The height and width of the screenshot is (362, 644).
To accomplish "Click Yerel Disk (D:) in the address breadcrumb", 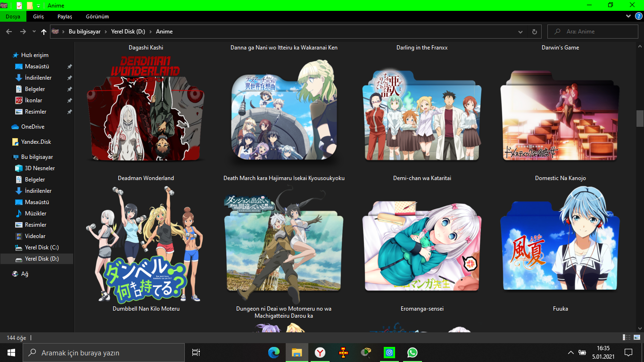I will [128, 32].
